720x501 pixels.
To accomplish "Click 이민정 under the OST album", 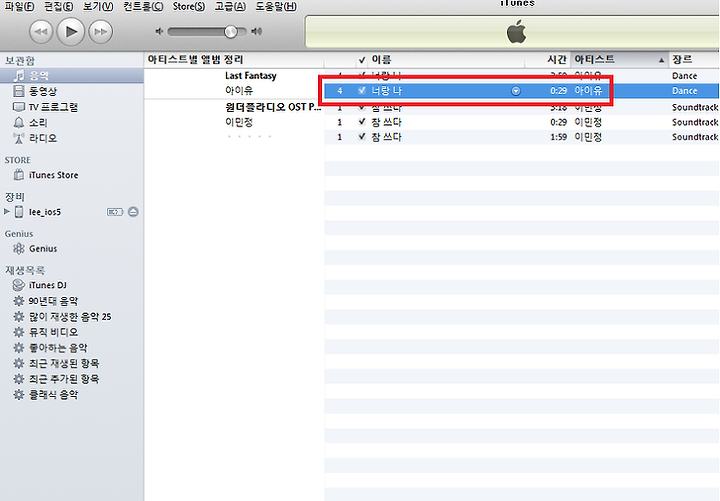I will pyautogui.click(x=239, y=122).
